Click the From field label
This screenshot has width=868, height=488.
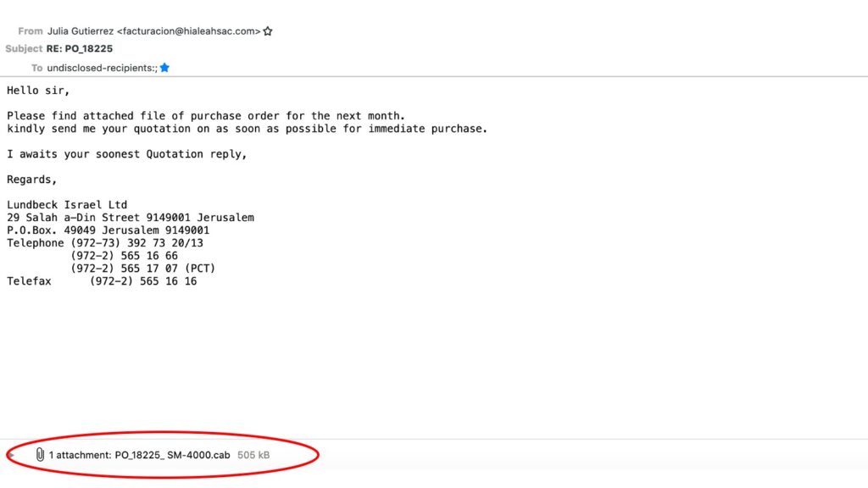[x=31, y=31]
